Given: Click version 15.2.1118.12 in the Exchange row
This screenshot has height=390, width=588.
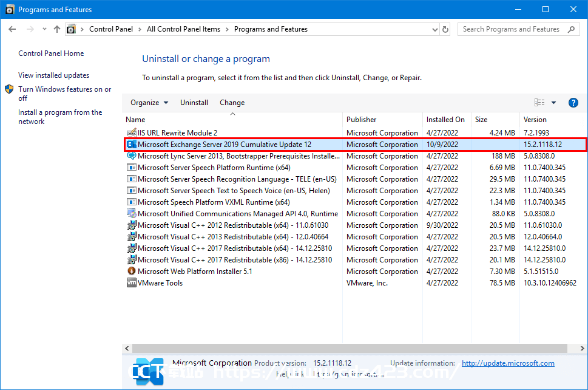Looking at the screenshot, I should (542, 145).
